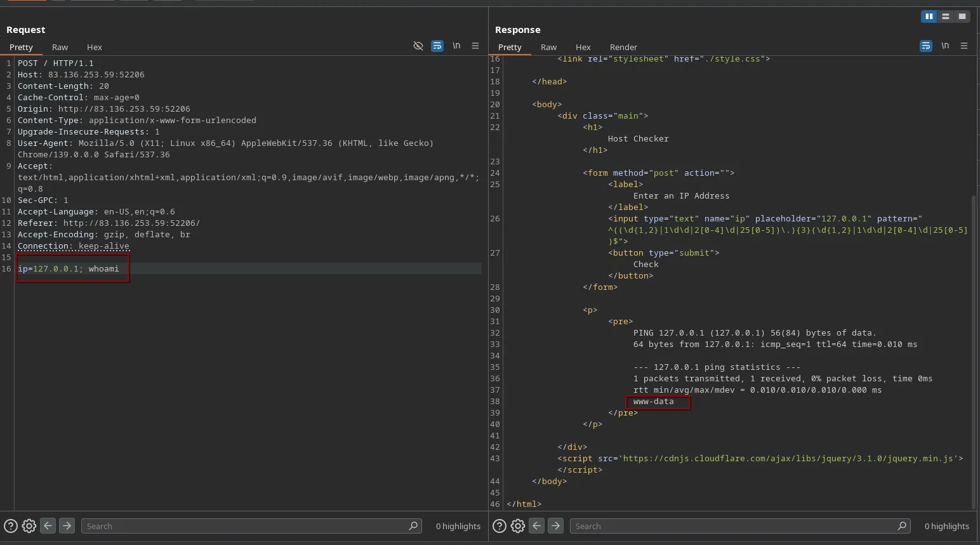This screenshot has width=980, height=545.
Task: Switch to Raw tab in Response panel
Action: pos(548,47)
